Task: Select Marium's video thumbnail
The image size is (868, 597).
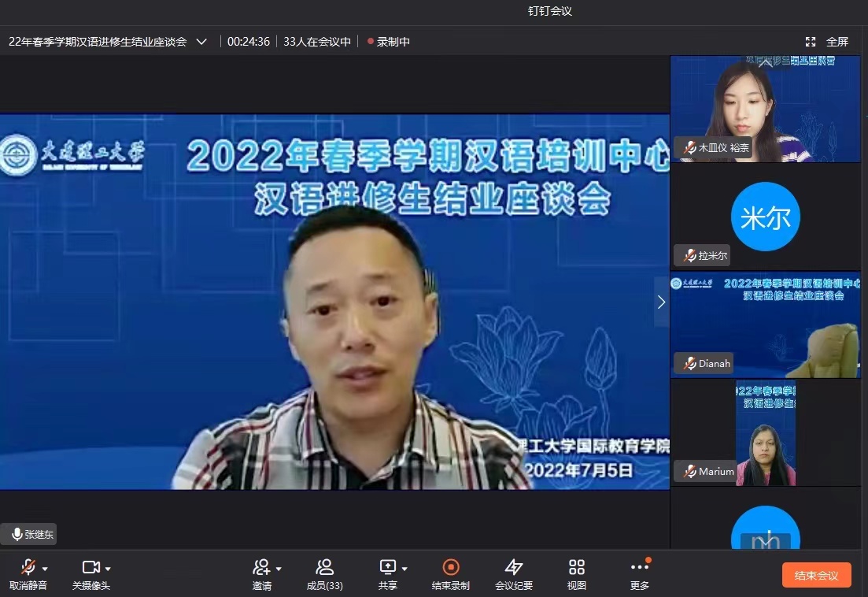Action: (765, 432)
